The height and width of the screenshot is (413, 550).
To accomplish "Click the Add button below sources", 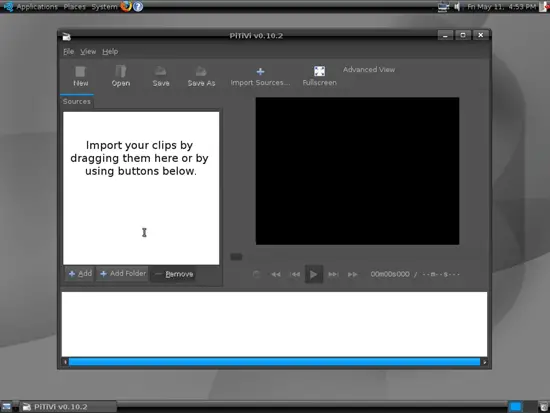I will click(x=80, y=274).
